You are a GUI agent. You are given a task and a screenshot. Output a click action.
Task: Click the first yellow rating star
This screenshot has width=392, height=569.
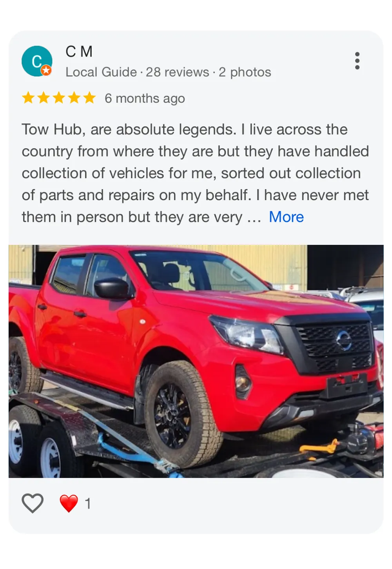tap(28, 98)
